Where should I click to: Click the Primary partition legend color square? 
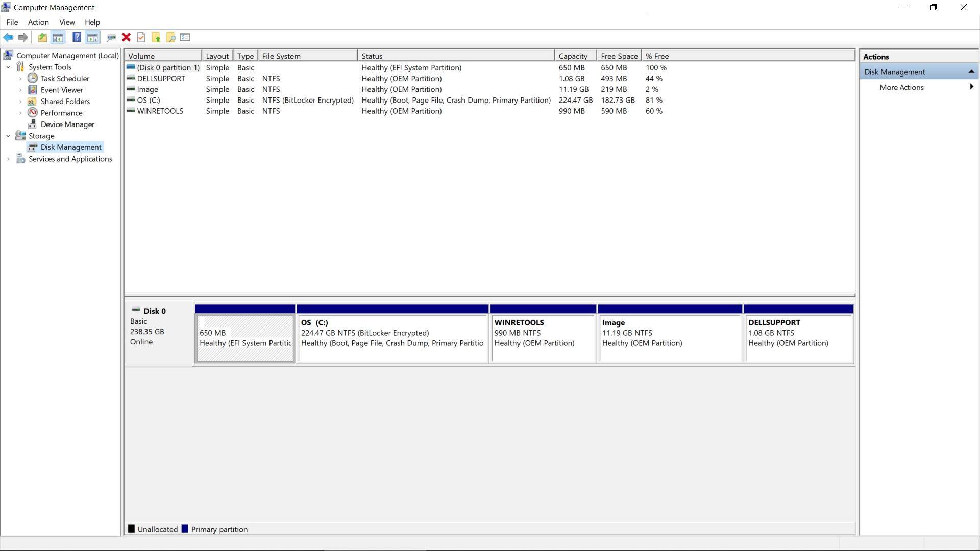pyautogui.click(x=186, y=529)
